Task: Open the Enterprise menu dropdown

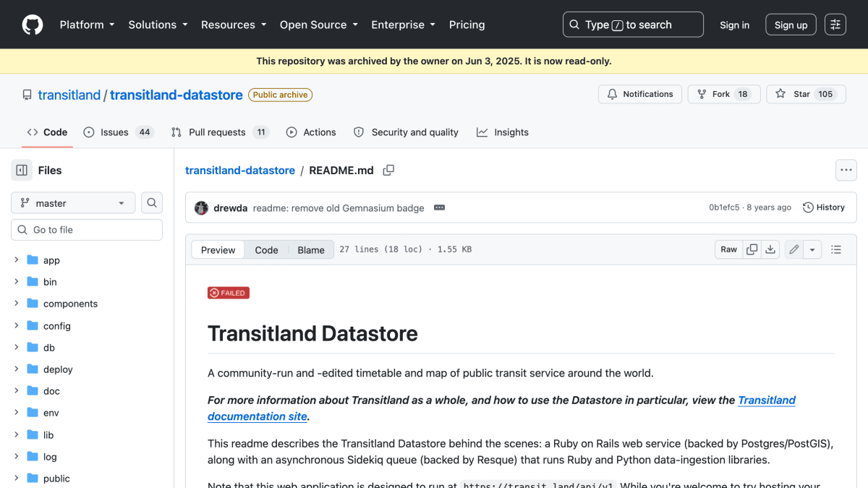Action: 403,25
